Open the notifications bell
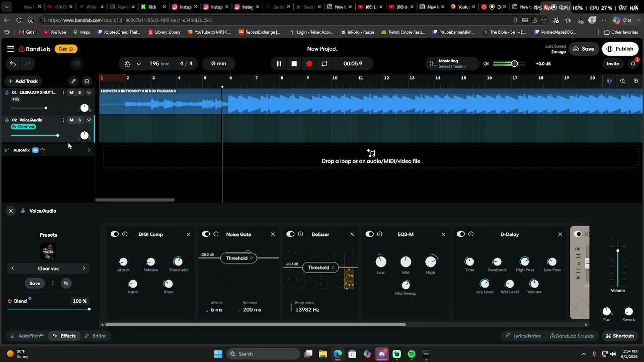This screenshot has width=644, height=362. tap(633, 64)
